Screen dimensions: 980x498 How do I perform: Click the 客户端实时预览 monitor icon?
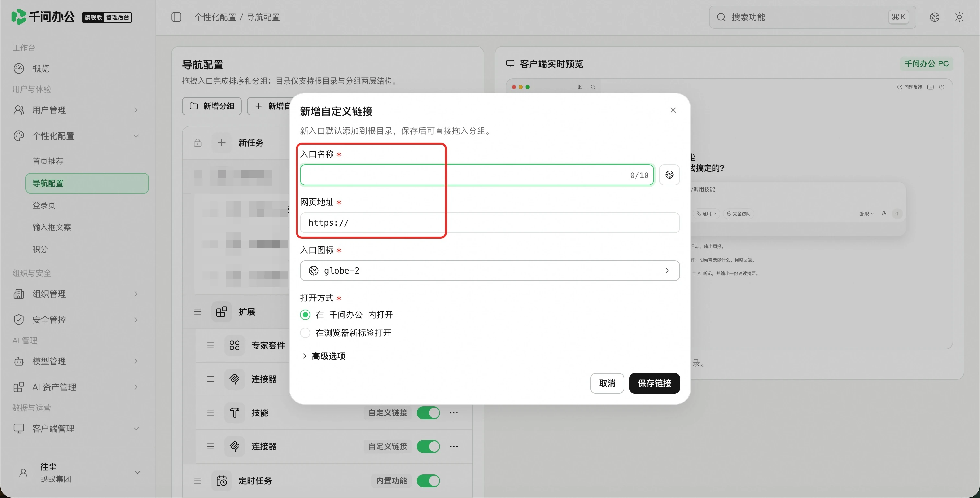pos(510,63)
